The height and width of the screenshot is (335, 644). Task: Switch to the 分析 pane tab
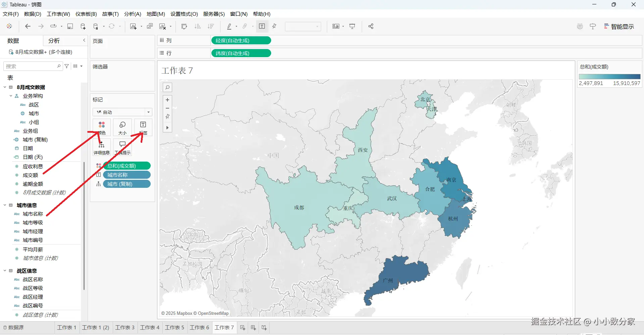[x=54, y=41]
